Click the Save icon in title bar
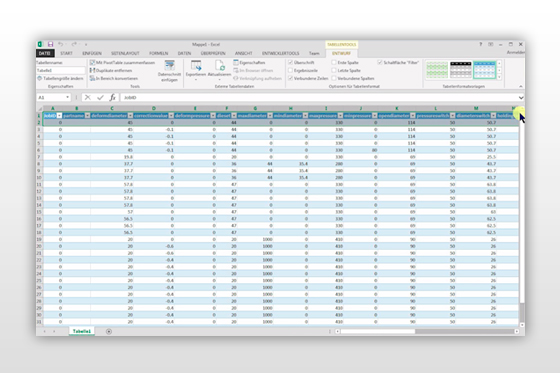Viewport: 560px width, 373px height. [x=50, y=44]
